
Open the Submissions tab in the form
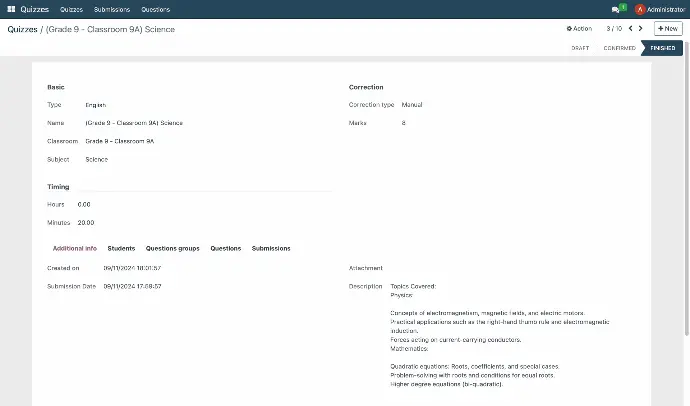click(x=271, y=248)
